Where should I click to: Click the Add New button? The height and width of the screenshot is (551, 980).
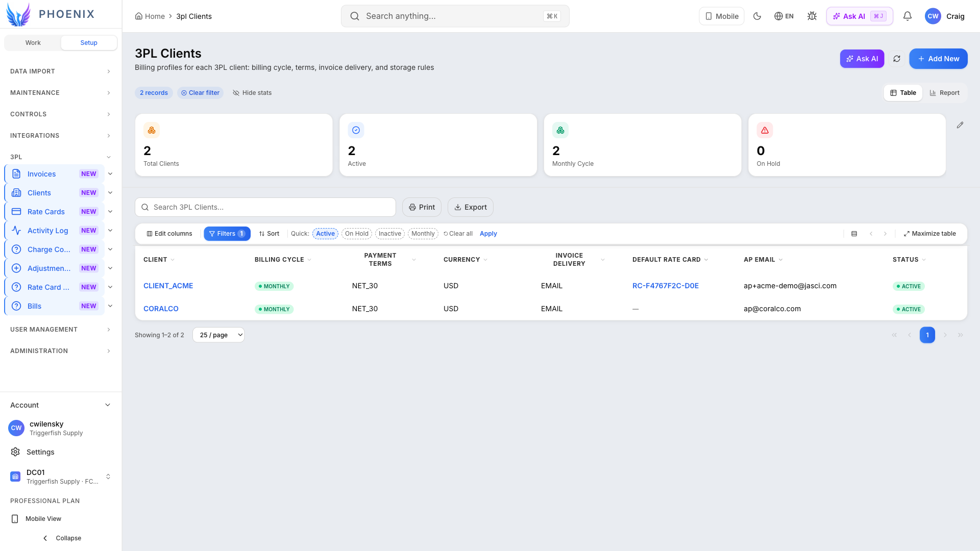tap(938, 59)
